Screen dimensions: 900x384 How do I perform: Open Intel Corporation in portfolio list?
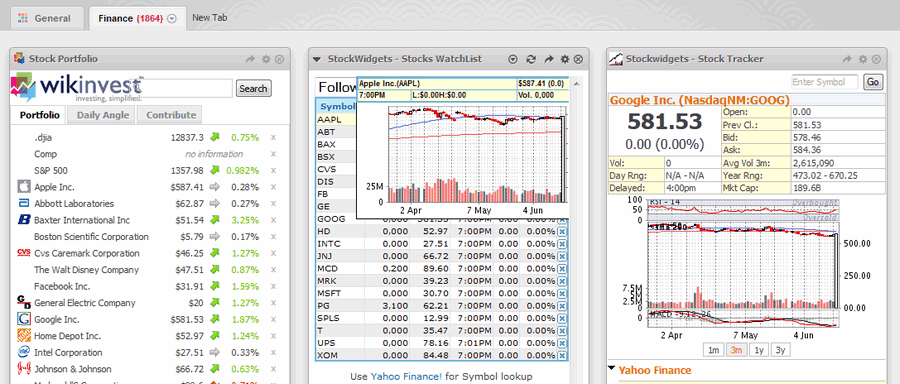pyautogui.click(x=68, y=353)
